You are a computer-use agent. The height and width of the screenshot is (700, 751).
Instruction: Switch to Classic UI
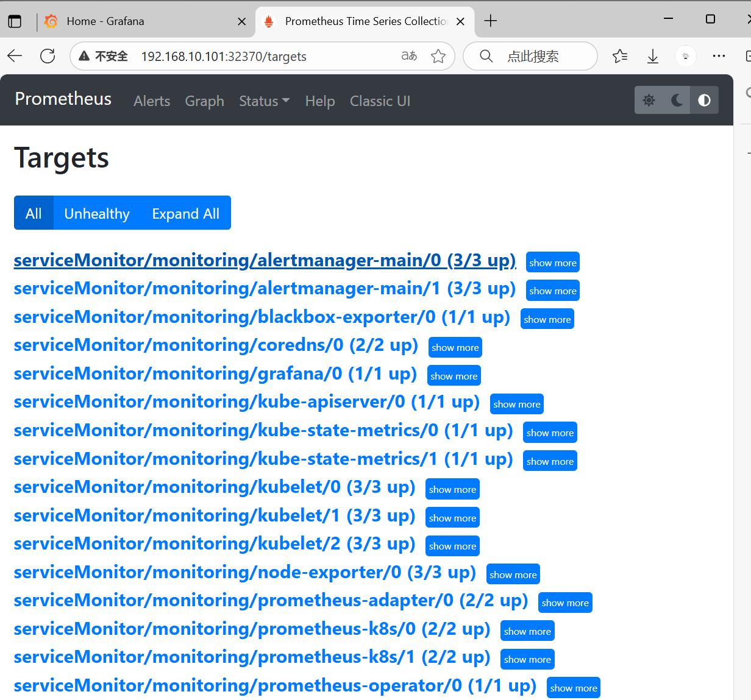pos(380,101)
